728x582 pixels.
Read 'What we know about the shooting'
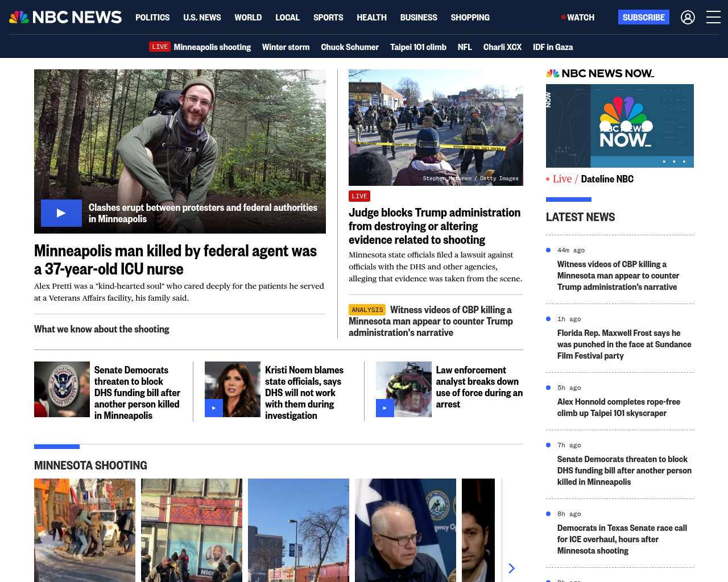pos(102,329)
